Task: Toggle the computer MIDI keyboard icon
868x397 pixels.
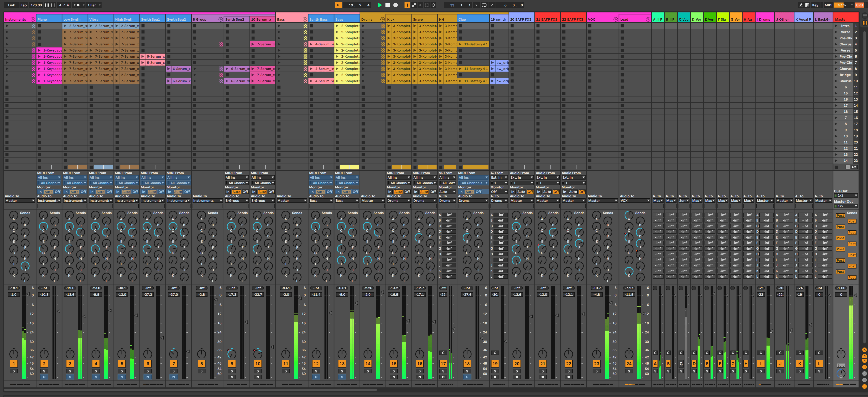Action: coord(807,5)
